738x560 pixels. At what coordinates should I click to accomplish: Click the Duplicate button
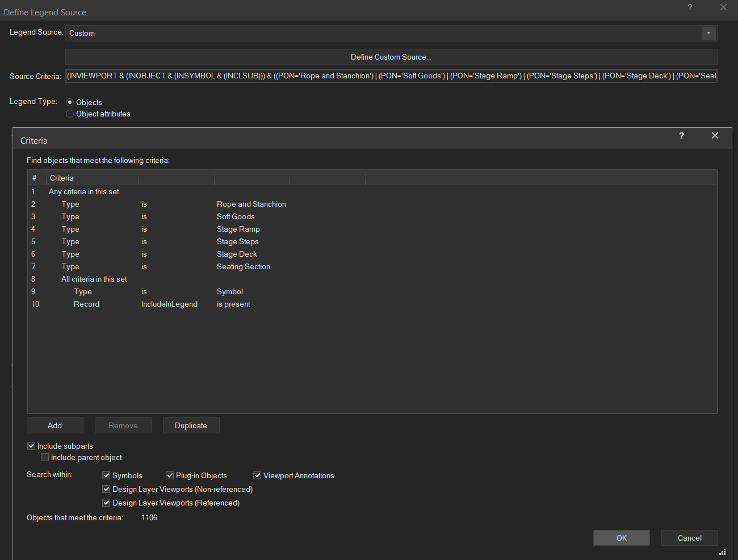point(191,426)
